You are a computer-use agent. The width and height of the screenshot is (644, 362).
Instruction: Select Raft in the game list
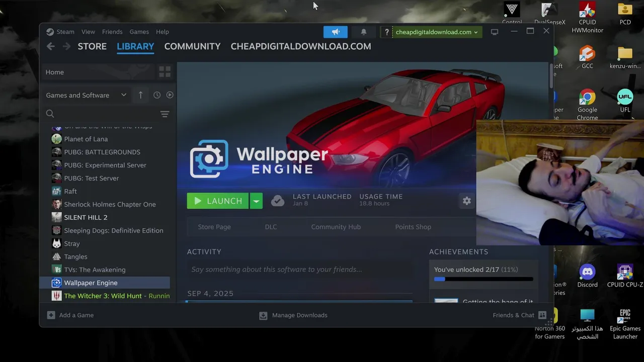(70, 191)
